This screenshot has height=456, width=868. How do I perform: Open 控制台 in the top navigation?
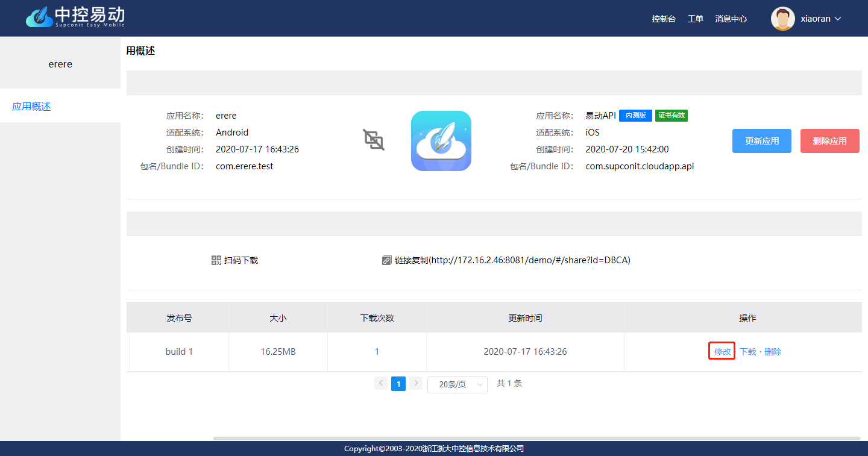pyautogui.click(x=664, y=19)
